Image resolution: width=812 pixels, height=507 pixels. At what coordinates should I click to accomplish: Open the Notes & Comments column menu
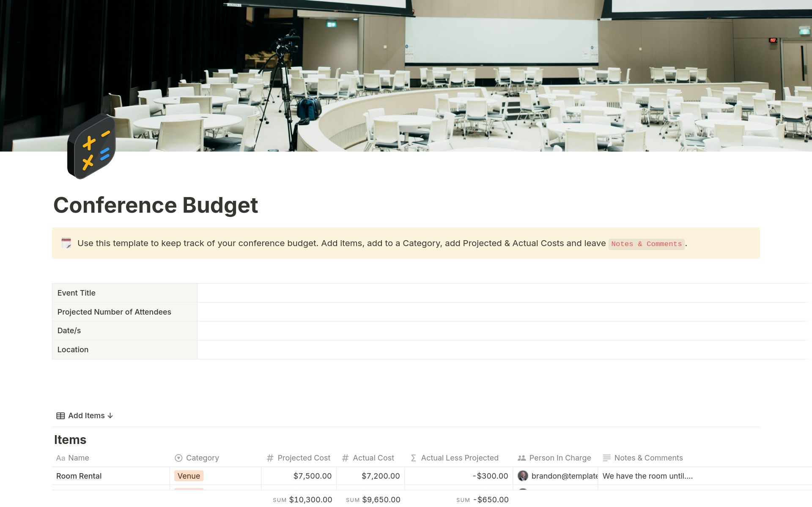coord(649,458)
